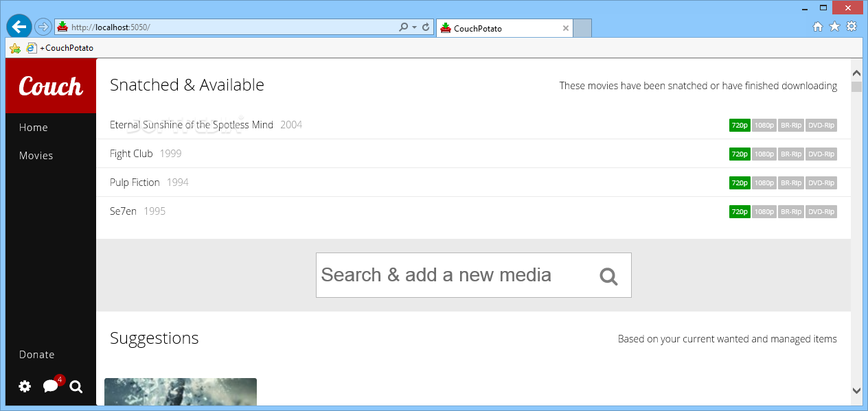Screen dimensions: 868x411
Task: Open the +CouchPotato favorites bookmark
Action: [60, 48]
